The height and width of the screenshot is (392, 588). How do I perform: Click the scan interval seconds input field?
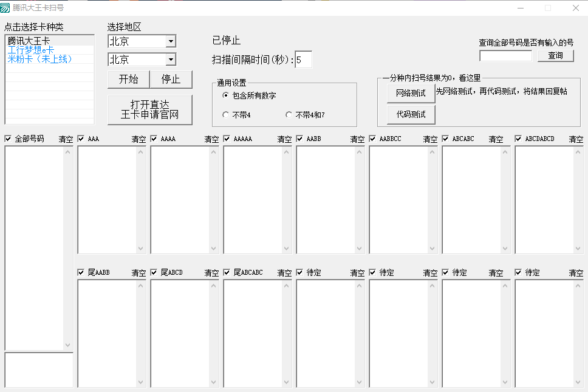tap(303, 60)
